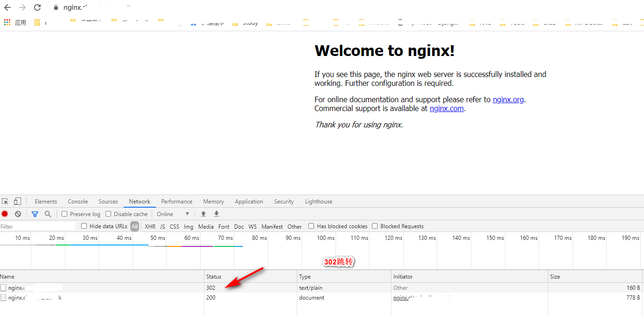Sort by the Type column header

pos(344,277)
